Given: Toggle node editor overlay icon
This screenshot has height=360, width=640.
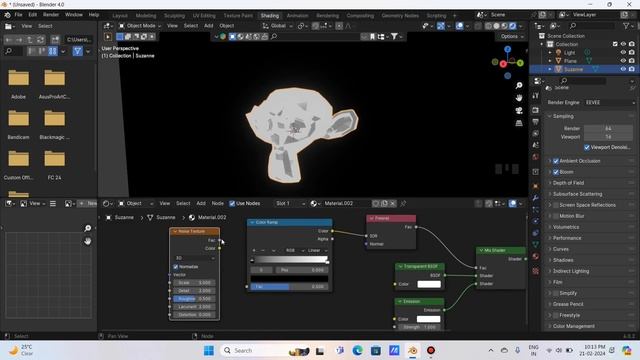Looking at the screenshot, I should click(513, 203).
